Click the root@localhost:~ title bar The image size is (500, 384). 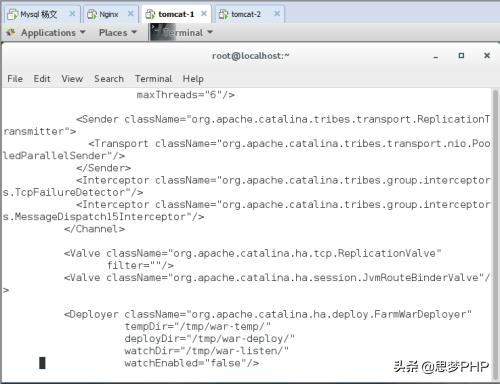coord(251,56)
